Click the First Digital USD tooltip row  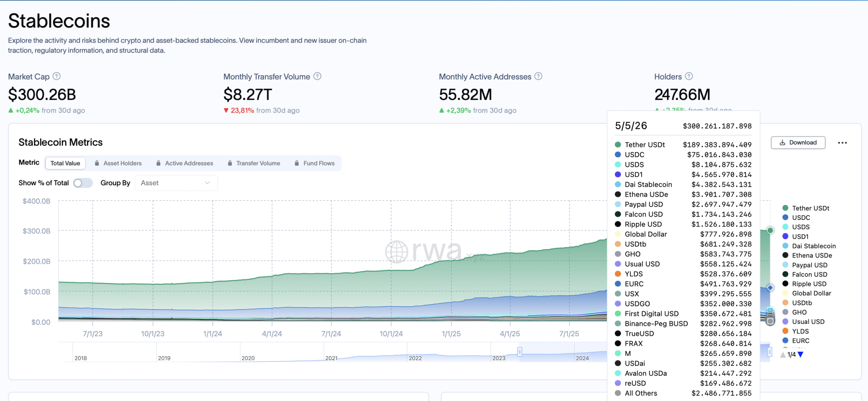point(683,314)
